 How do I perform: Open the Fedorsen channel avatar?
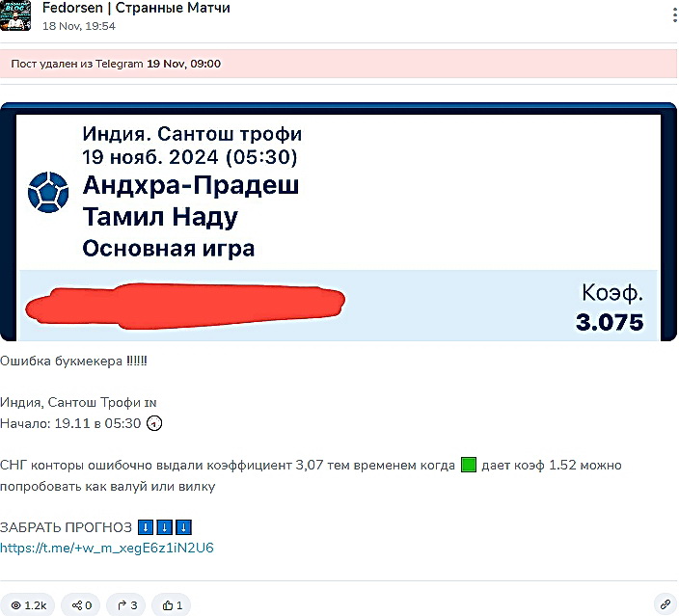tap(15, 15)
